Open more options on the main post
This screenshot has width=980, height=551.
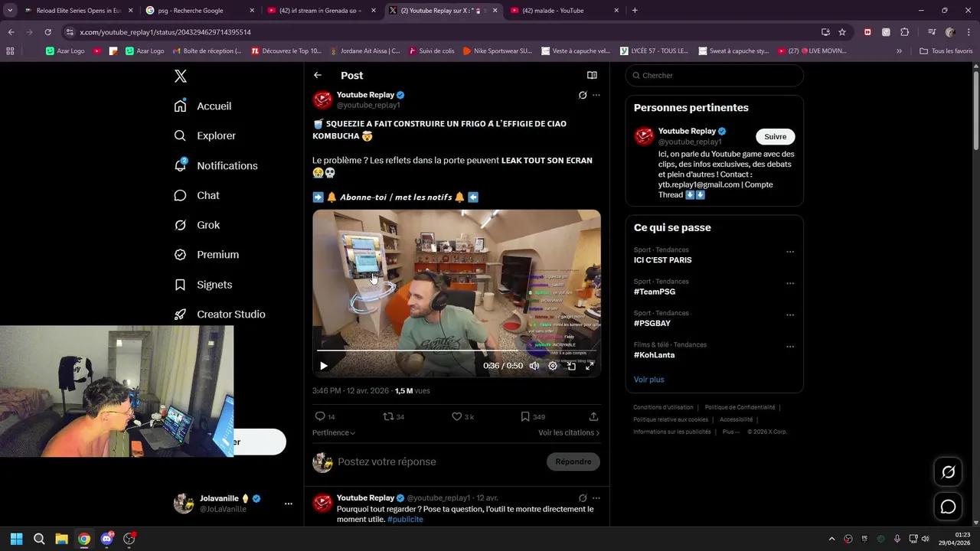(x=596, y=95)
